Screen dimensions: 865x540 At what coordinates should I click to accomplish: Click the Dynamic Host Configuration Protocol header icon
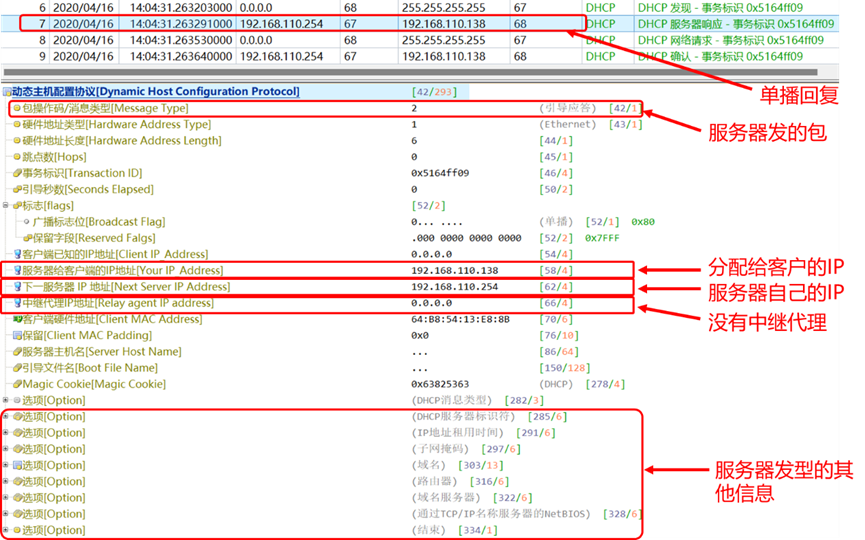tap(7, 92)
